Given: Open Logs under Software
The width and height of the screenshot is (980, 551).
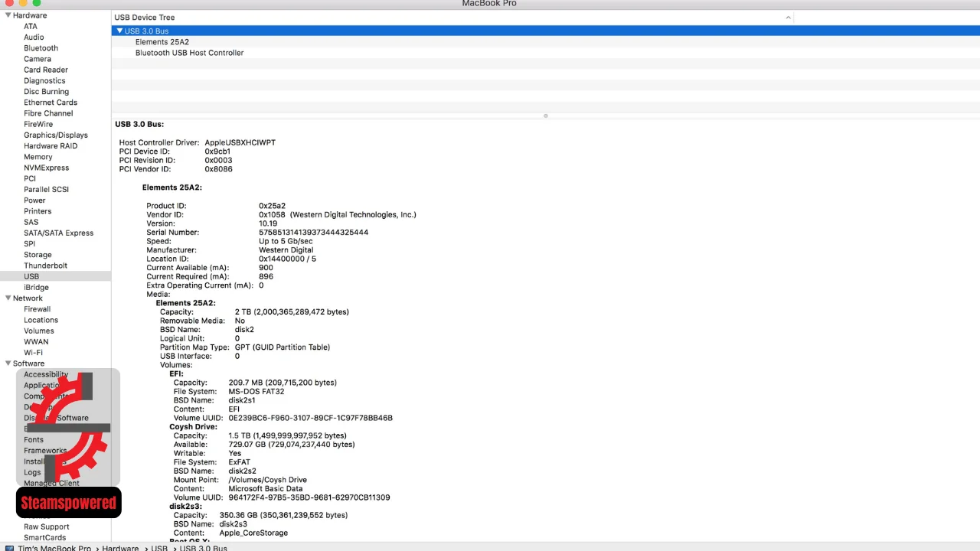Looking at the screenshot, I should click(32, 472).
